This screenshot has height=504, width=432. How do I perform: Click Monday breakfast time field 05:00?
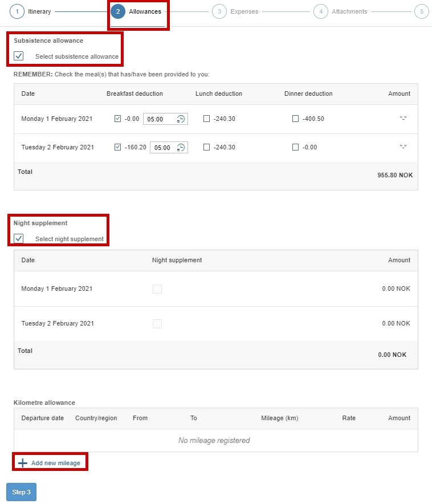[165, 119]
